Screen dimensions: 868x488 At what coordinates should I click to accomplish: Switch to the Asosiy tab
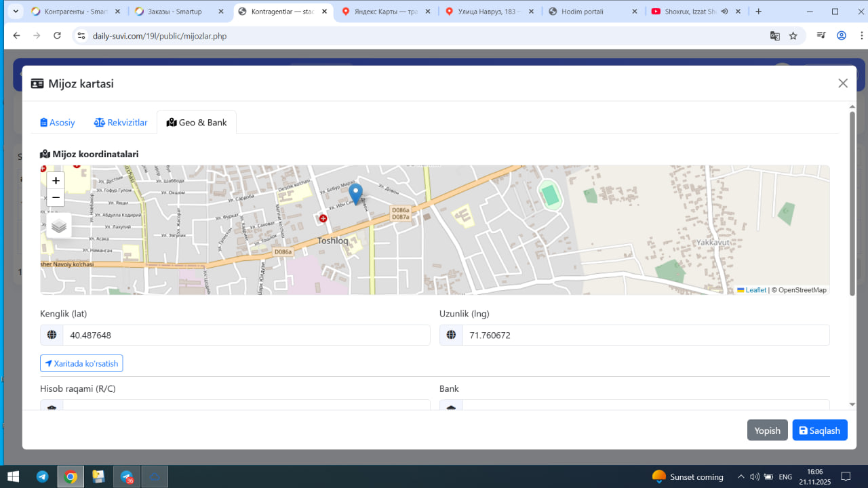coord(58,123)
